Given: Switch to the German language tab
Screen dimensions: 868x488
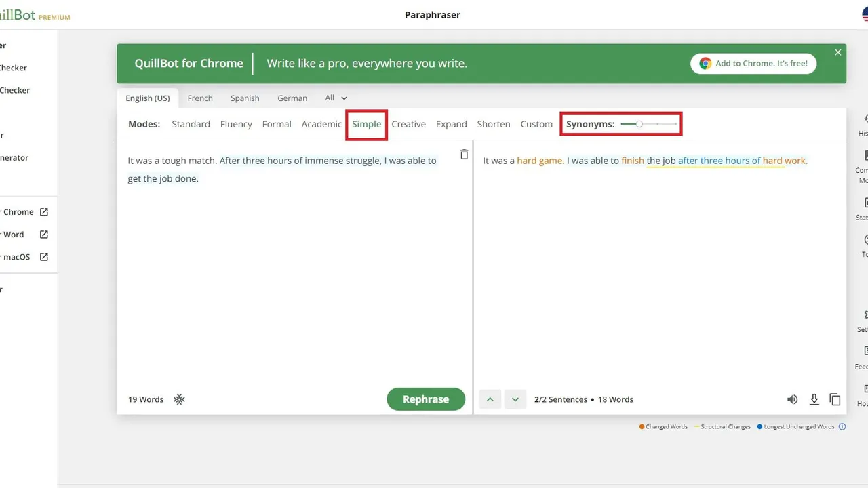Looking at the screenshot, I should point(292,98).
